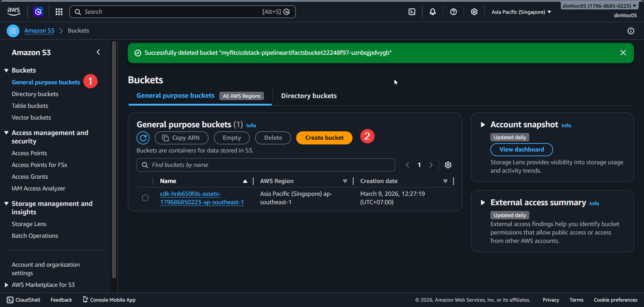Open Table buckets in the sidebar

(30, 106)
